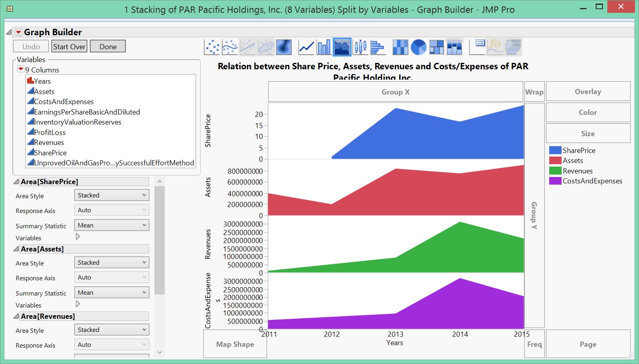Select the Caption Box element icon
This screenshot has width=639, height=364.
pos(477,47)
